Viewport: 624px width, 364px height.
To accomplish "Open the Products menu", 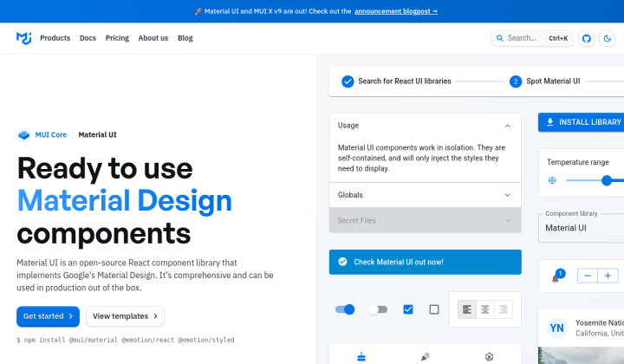I will pyautogui.click(x=55, y=38).
